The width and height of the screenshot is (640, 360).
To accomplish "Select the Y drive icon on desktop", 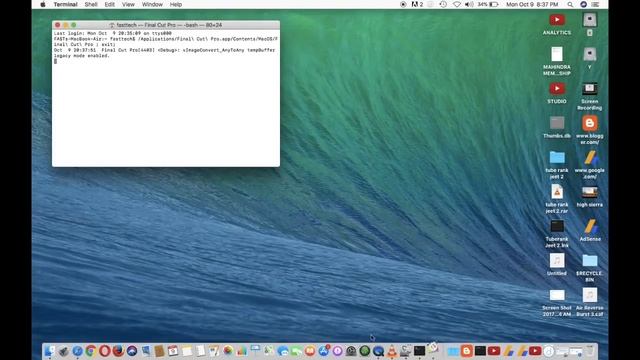I will point(589,58).
